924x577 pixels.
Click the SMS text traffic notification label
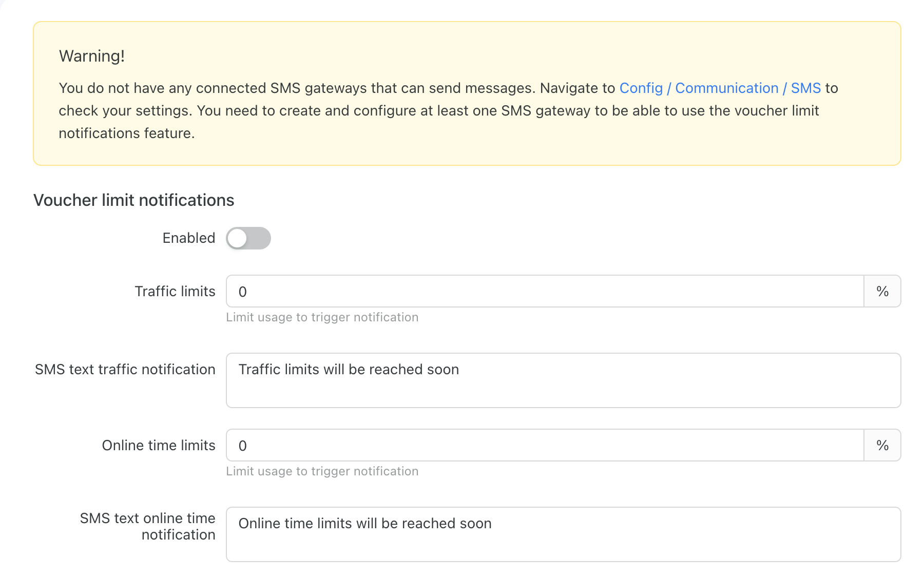click(125, 370)
